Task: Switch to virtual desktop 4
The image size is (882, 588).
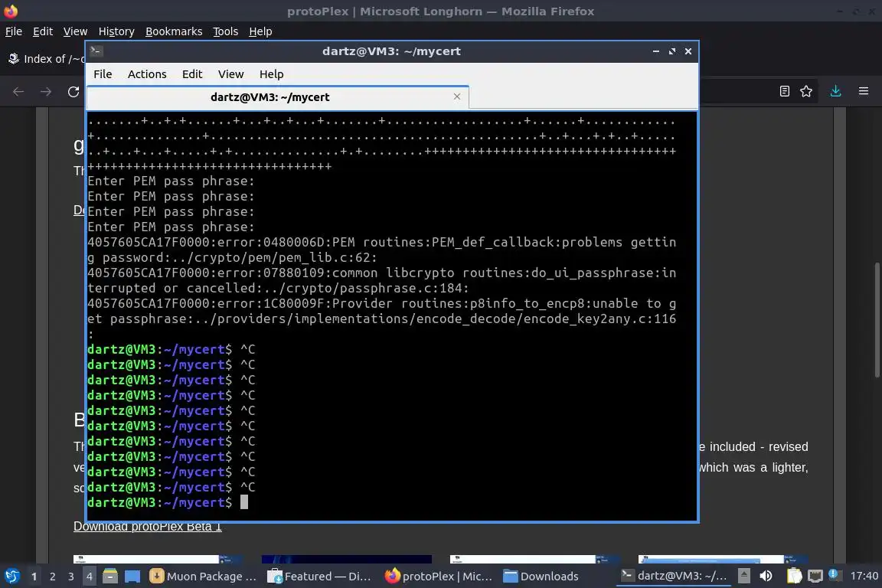Action: 89,577
